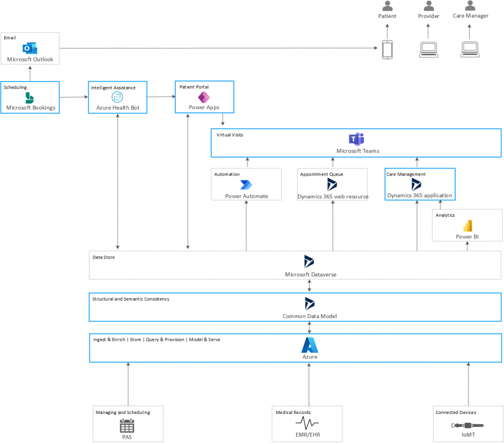Click the "Dynamics 365 web resource" text

tap(333, 197)
